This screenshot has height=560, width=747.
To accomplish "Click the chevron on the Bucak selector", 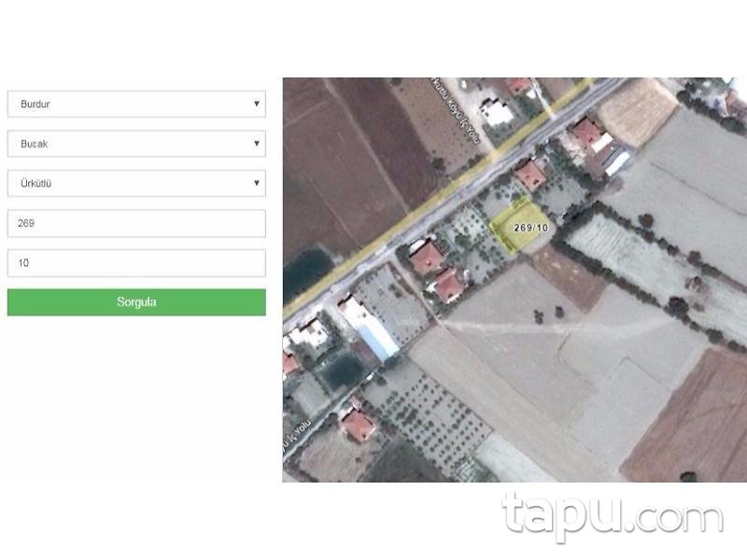I will (257, 144).
